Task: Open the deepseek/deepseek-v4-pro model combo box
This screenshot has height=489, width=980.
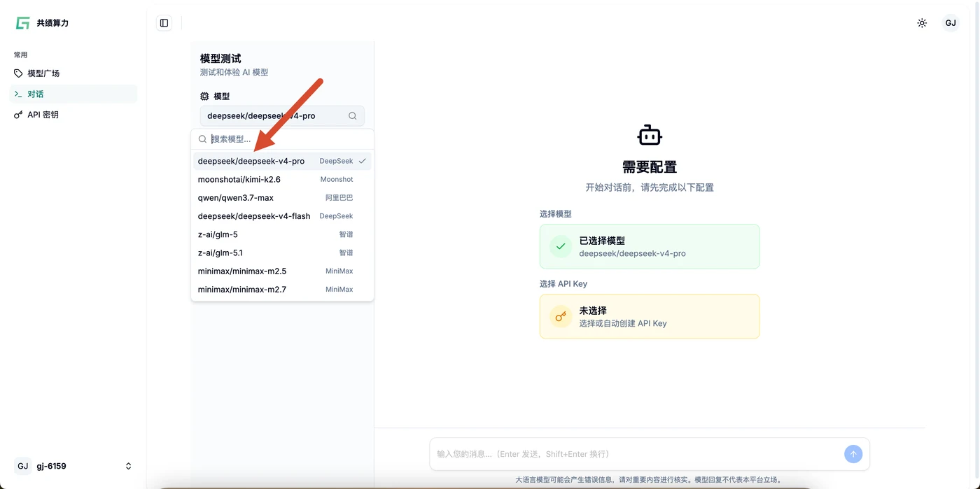Action: click(x=282, y=116)
